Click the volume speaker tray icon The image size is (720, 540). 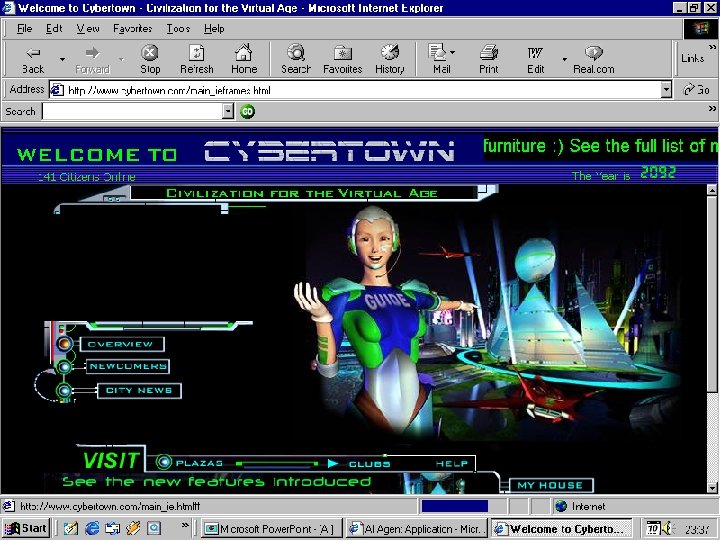[667, 528]
